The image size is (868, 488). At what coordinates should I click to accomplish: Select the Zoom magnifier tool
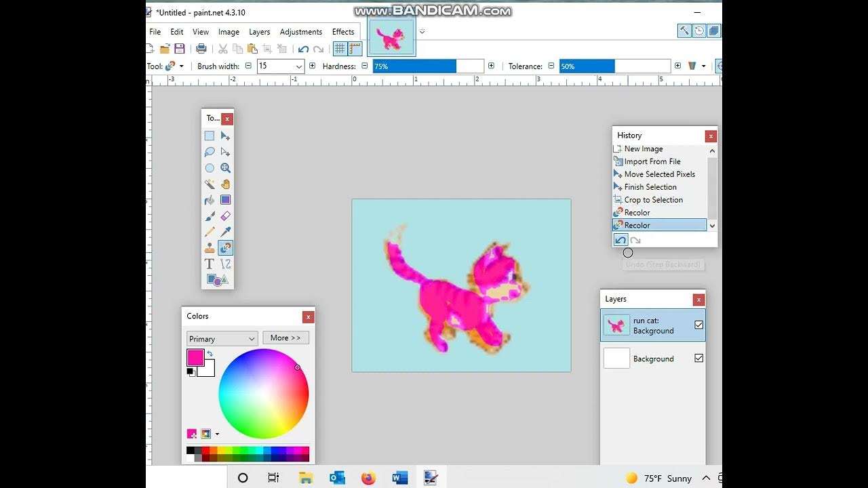click(x=226, y=168)
